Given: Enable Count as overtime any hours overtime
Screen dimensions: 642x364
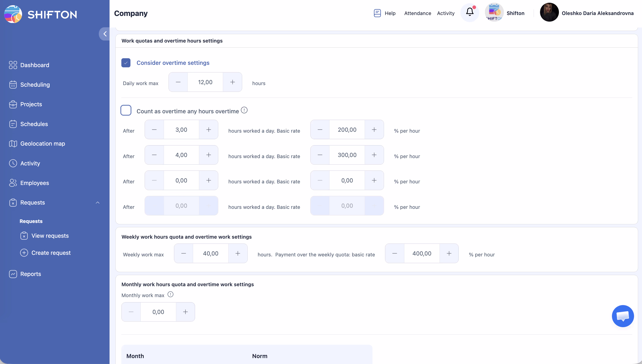Looking at the screenshot, I should tap(126, 110).
